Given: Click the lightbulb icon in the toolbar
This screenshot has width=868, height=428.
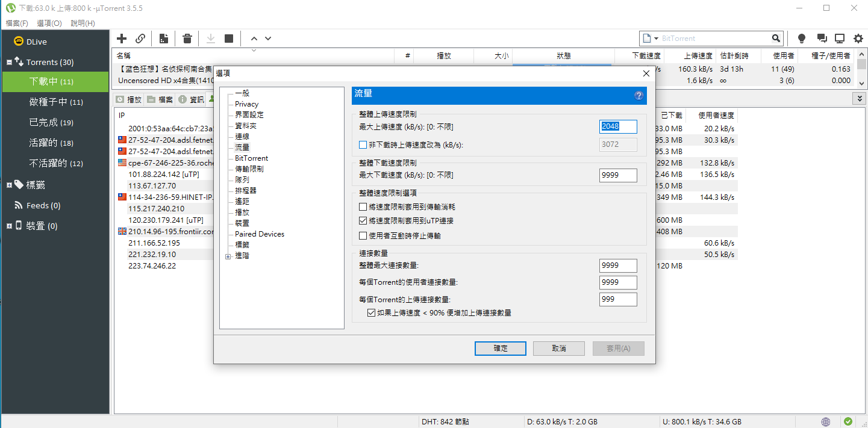Looking at the screenshot, I should tap(802, 39).
